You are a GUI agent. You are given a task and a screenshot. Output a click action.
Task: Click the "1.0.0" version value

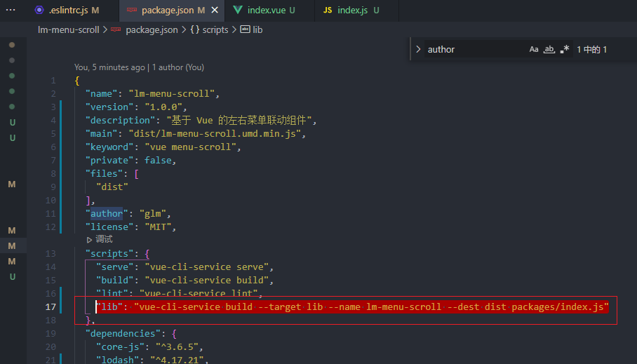tap(163, 107)
